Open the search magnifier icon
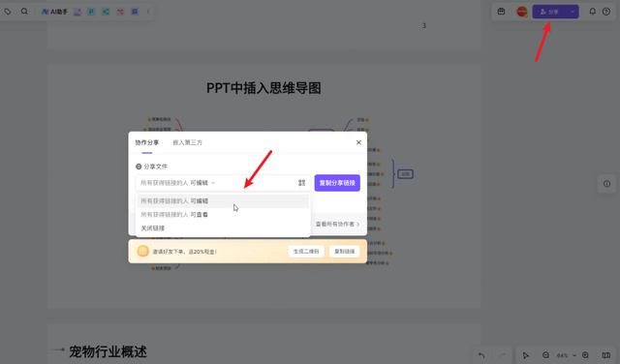 [24, 12]
